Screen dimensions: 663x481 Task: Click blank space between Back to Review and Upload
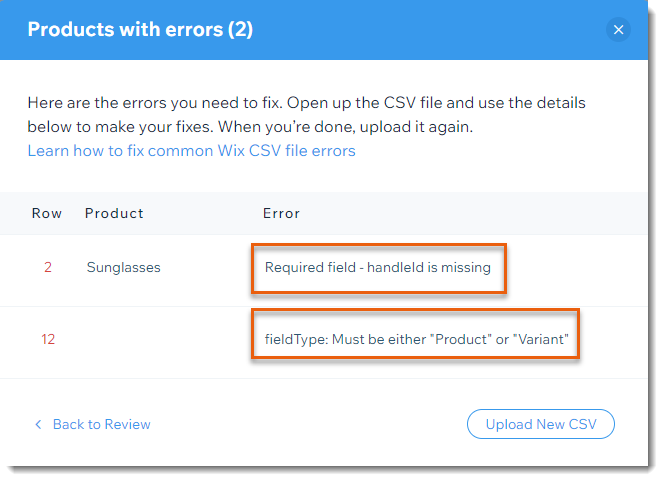click(309, 424)
